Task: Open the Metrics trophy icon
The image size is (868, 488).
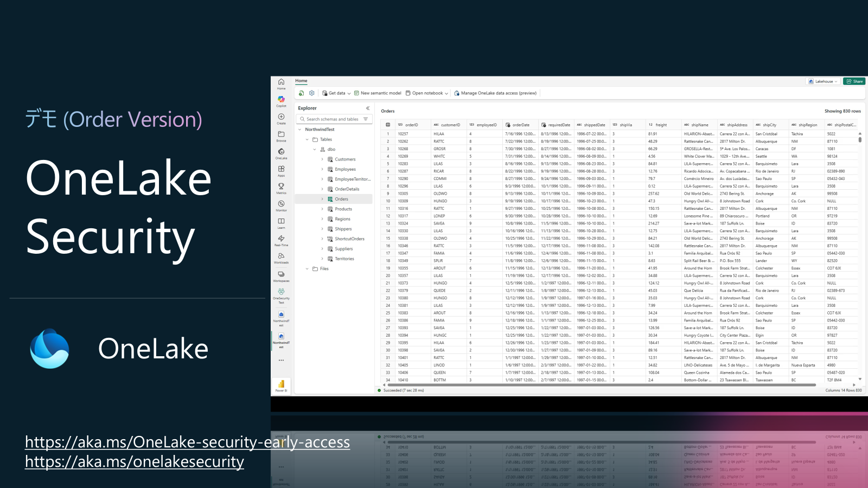Action: coord(281,188)
